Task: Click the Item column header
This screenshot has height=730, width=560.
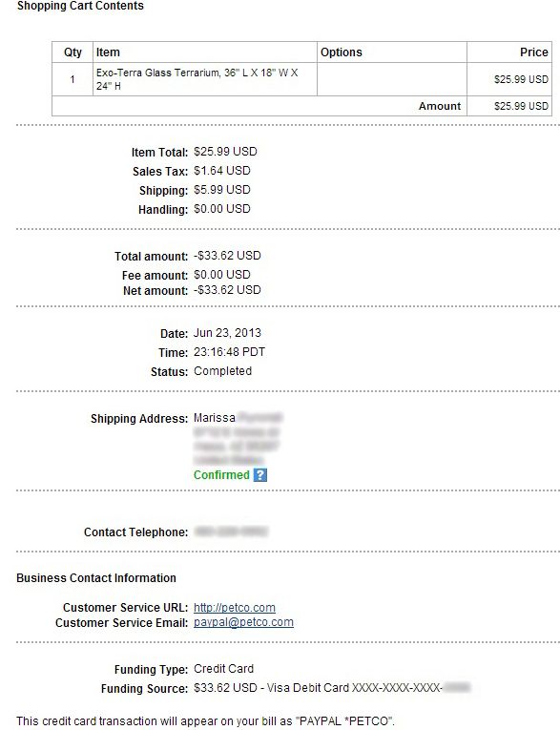Action: (x=108, y=52)
